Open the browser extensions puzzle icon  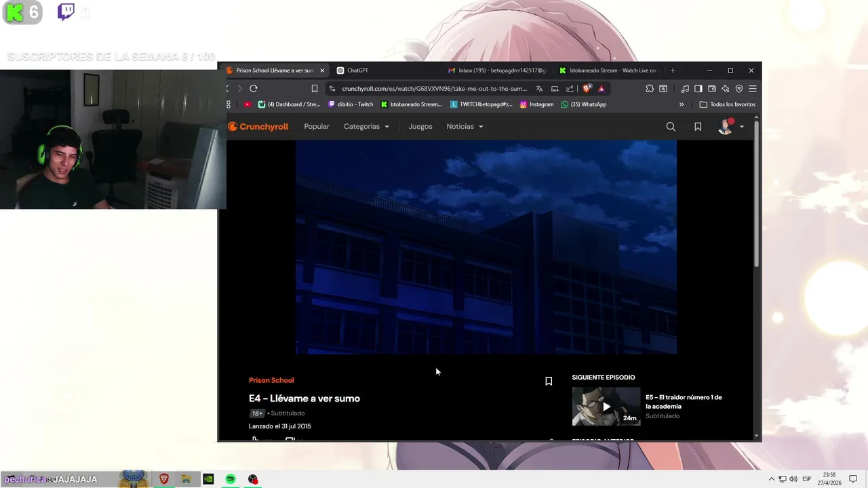point(650,88)
